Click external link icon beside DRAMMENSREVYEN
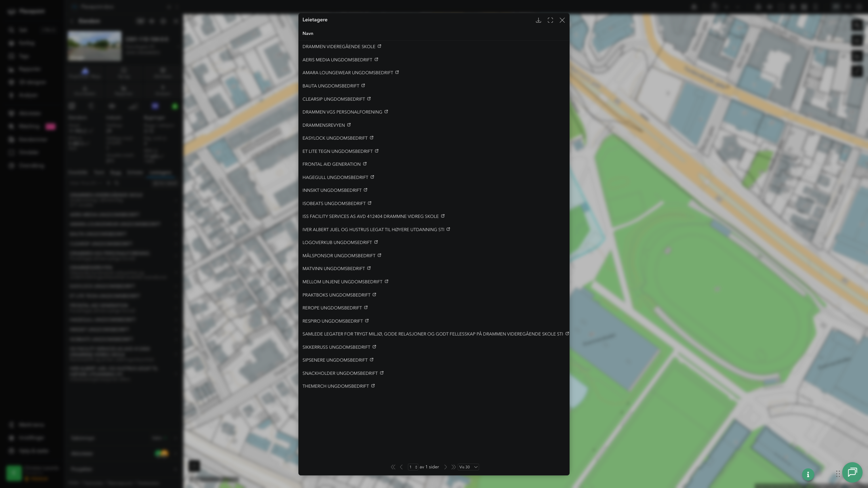The width and height of the screenshot is (868, 488). tap(349, 125)
